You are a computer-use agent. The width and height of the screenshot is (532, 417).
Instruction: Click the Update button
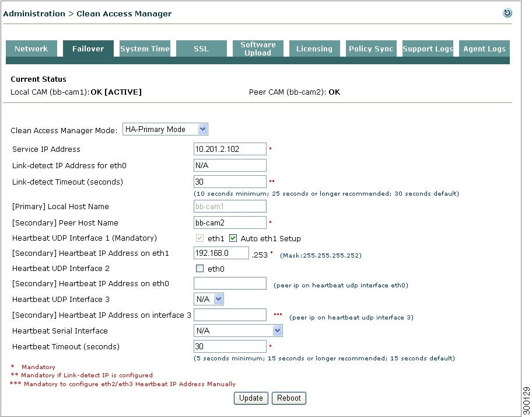251,398
